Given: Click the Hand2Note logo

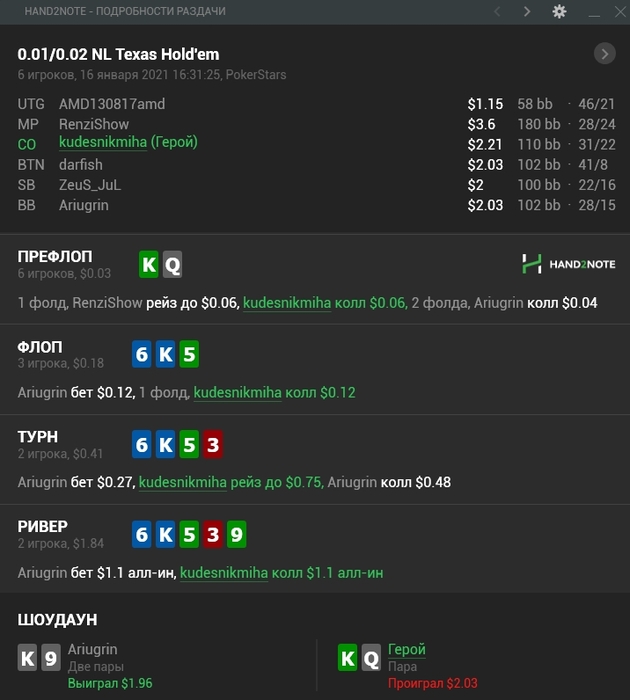Looking at the screenshot, I should click(568, 264).
